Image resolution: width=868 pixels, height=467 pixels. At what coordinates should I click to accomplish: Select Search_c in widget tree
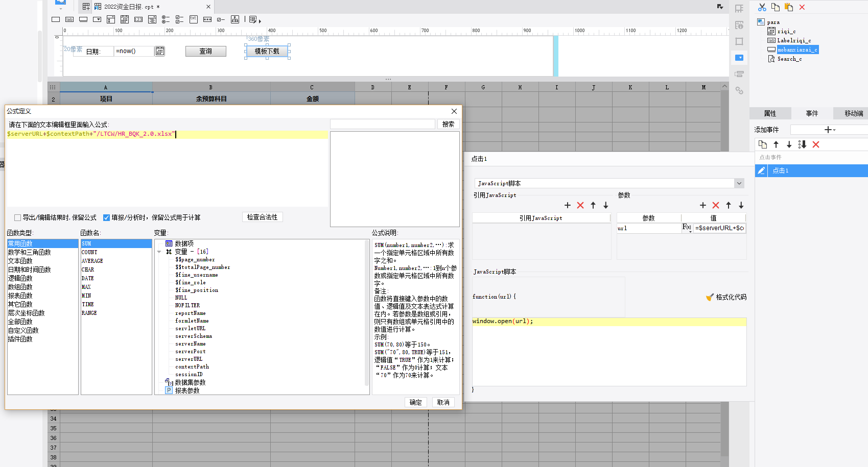(789, 59)
